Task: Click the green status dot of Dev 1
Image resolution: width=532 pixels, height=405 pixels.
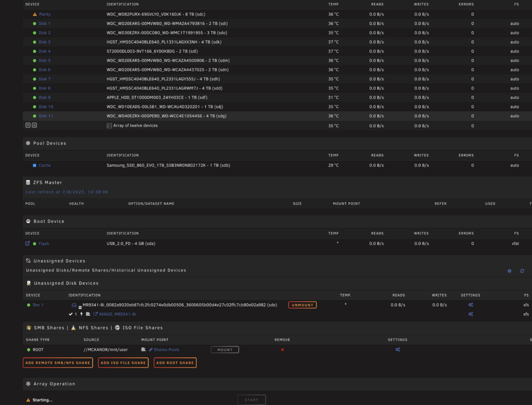Action: click(x=29, y=305)
